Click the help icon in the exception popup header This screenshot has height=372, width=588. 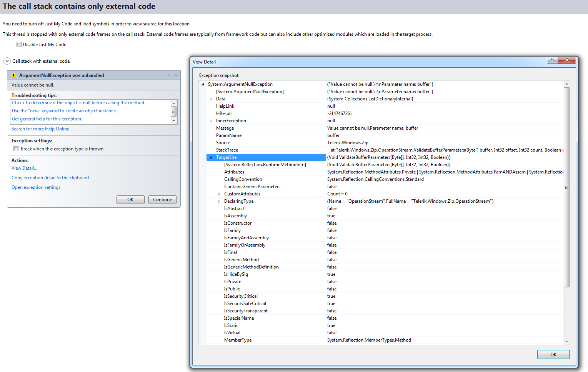click(x=168, y=75)
